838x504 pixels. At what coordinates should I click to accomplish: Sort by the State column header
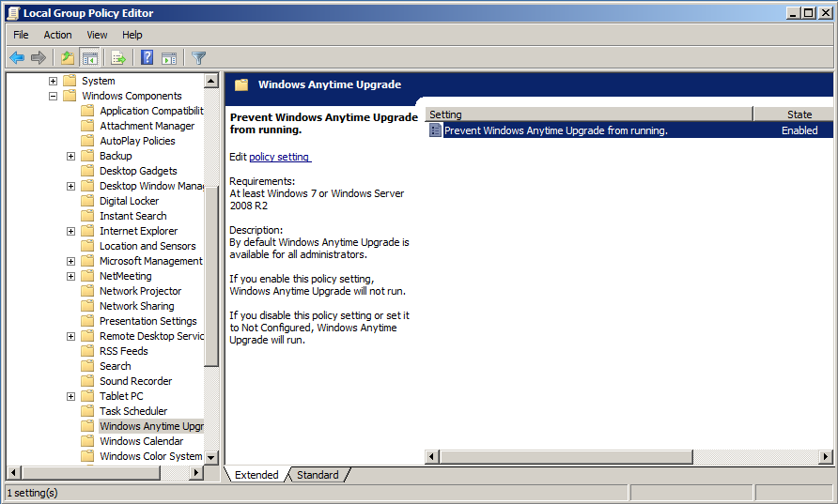pyautogui.click(x=794, y=115)
